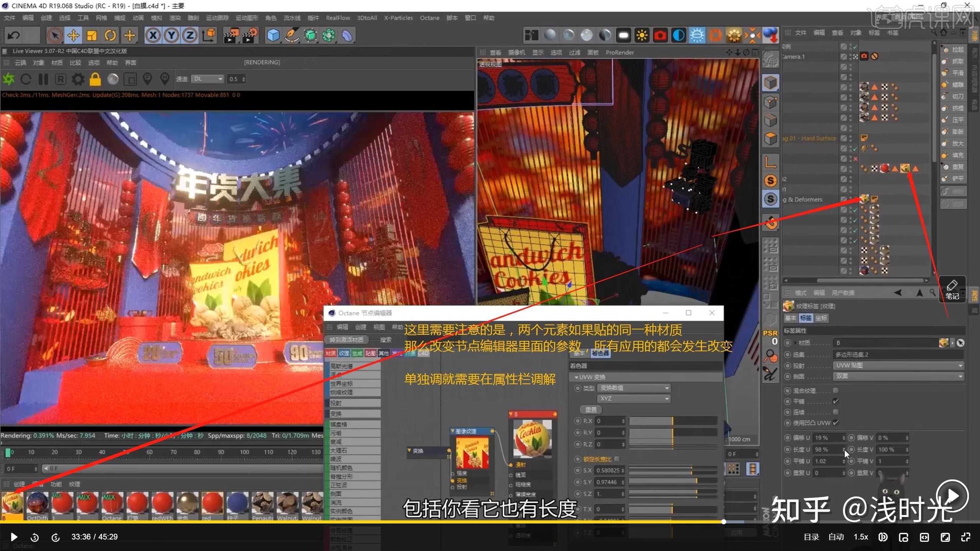980x551 pixels.
Task: Enable the 连续 checkbox
Action: coord(836,412)
